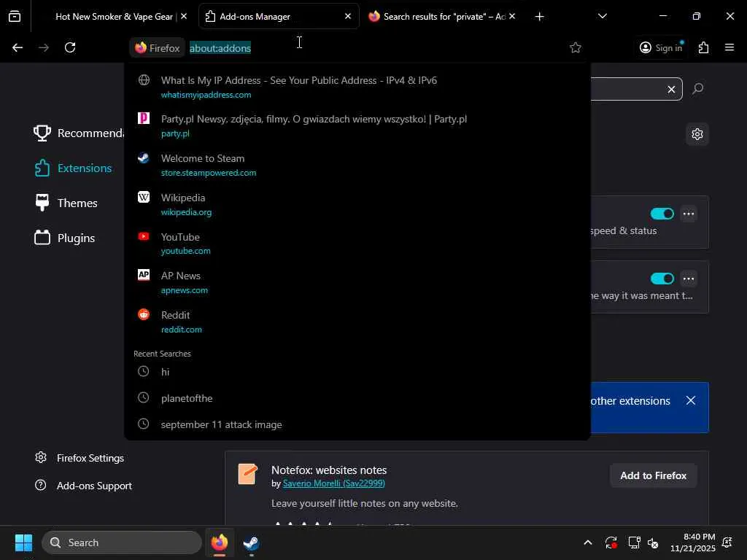Image resolution: width=747 pixels, height=560 pixels.
Task: Disable the speed & status extension toggle
Action: [x=662, y=214]
